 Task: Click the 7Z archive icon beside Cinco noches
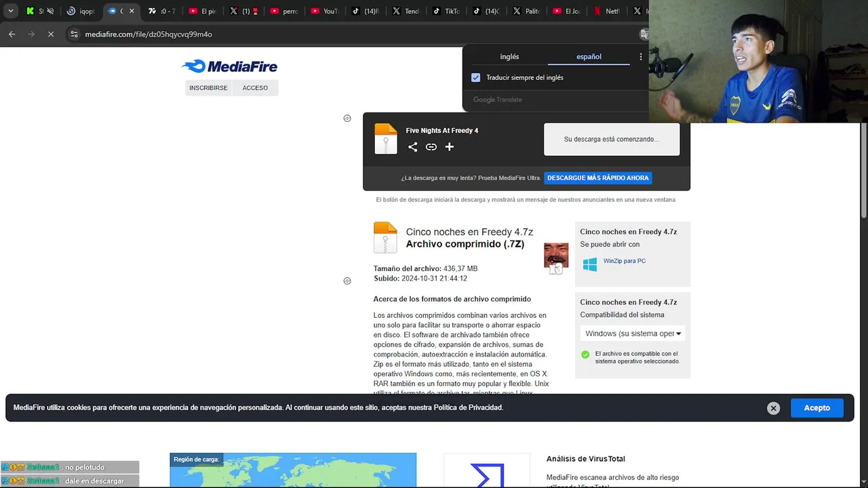[385, 238]
